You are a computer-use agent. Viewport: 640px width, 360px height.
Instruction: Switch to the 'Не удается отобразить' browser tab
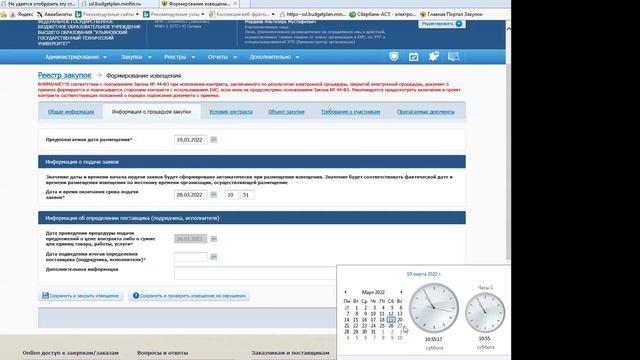pos(39,4)
